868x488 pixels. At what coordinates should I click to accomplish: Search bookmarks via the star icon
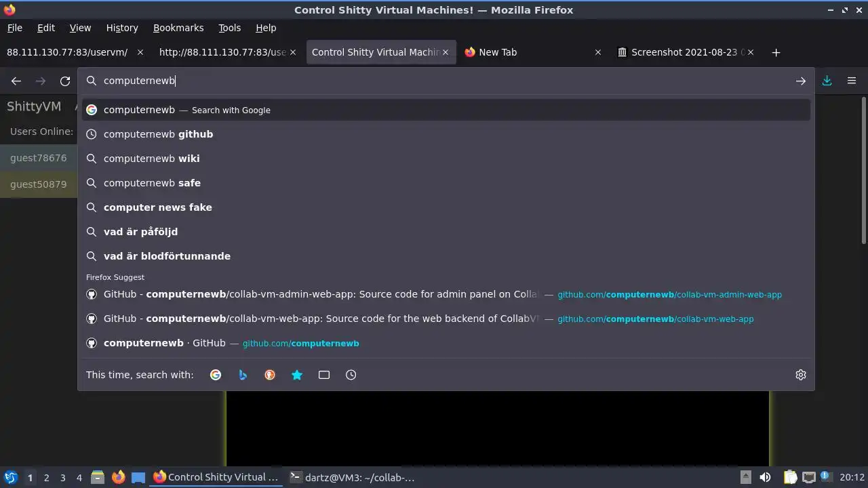[297, 375]
